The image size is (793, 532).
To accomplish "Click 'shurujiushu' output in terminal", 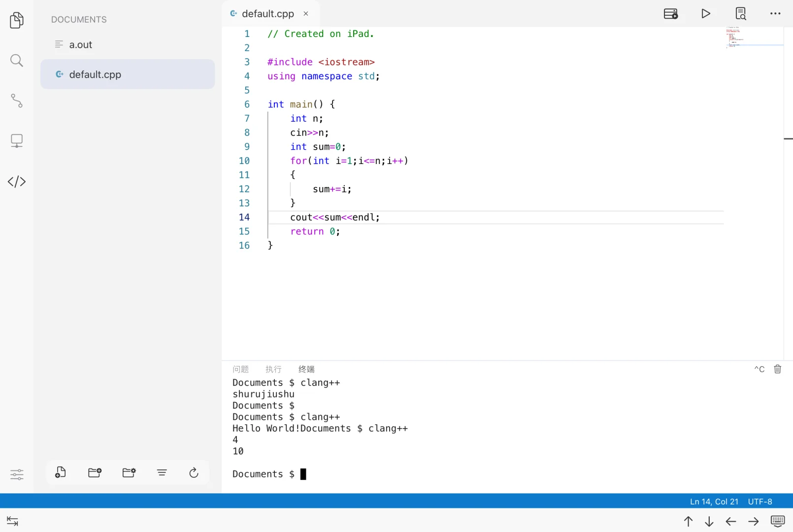I will 264,394.
